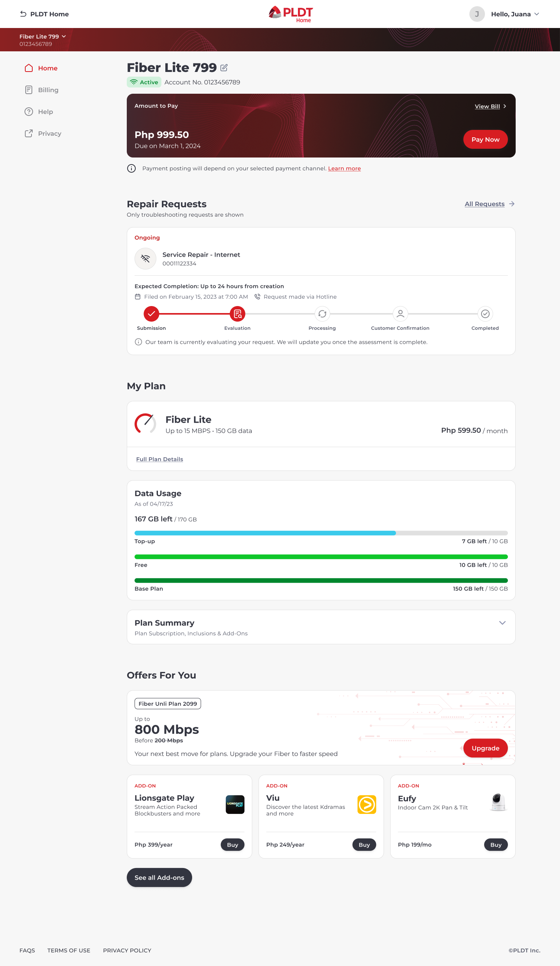Open the View Bill link

[487, 106]
